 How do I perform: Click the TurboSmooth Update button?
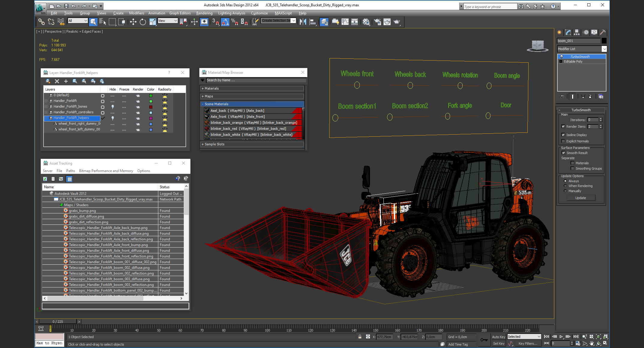pos(580,198)
